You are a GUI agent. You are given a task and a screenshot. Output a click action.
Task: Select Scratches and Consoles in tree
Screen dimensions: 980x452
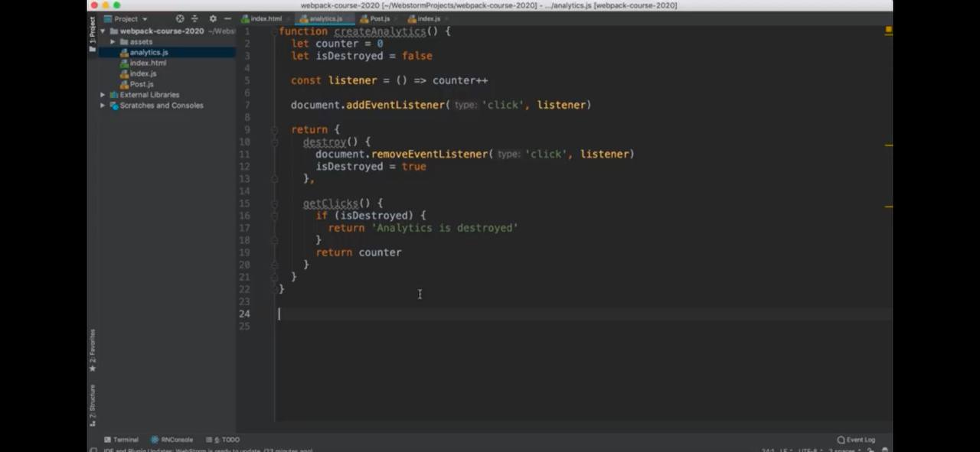point(156,106)
